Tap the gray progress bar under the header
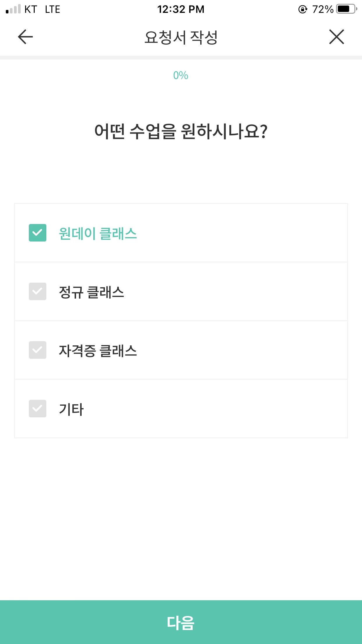 tap(181, 57)
